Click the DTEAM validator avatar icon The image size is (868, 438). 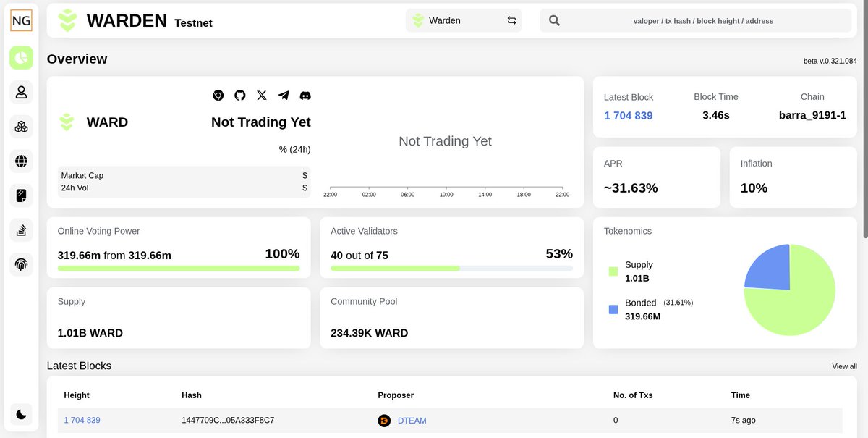(384, 420)
